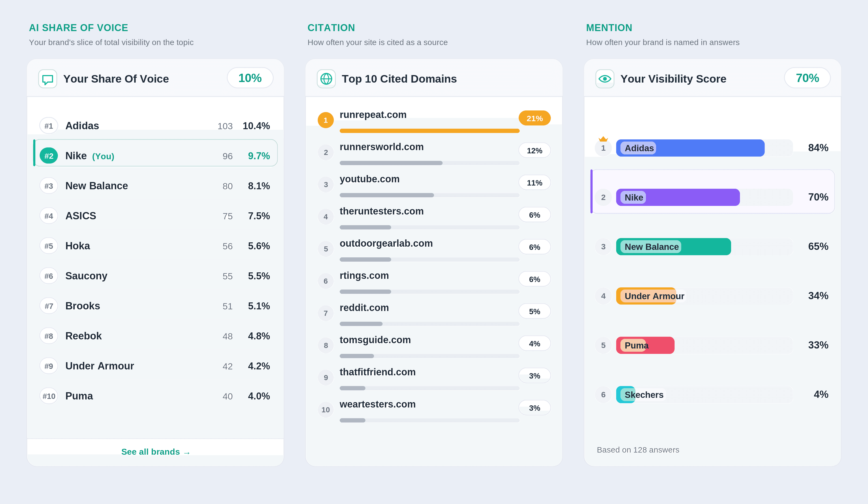Click the speech bubble Share Of Voice icon
This screenshot has width=868, height=504.
pos(47,79)
